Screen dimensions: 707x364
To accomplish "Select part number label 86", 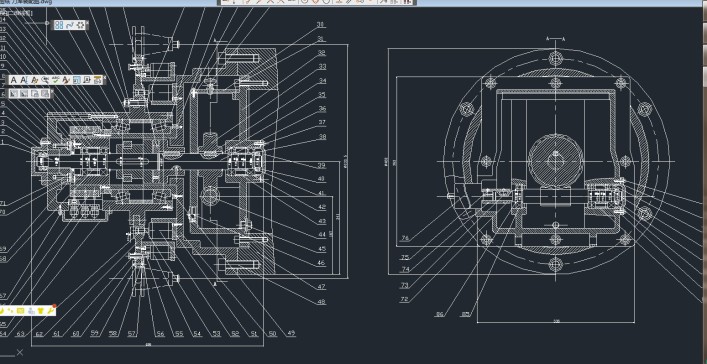I will 440,314.
